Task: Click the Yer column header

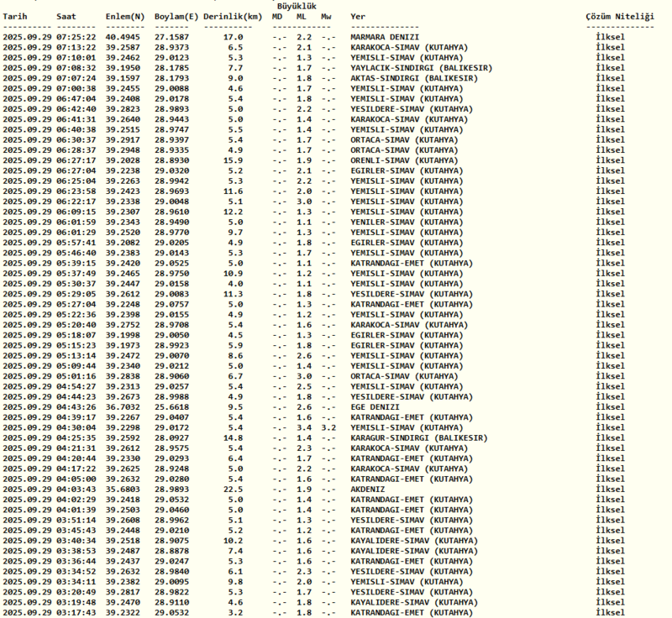Action: 358,17
